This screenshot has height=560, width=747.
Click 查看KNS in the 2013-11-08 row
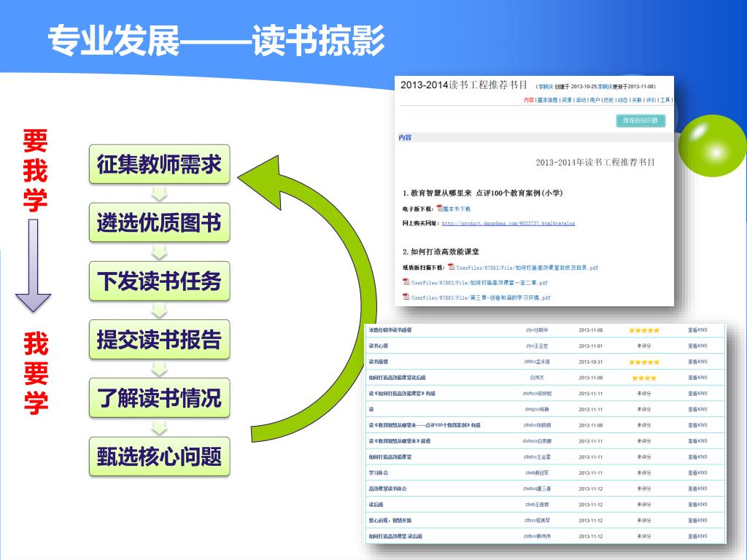[697, 330]
